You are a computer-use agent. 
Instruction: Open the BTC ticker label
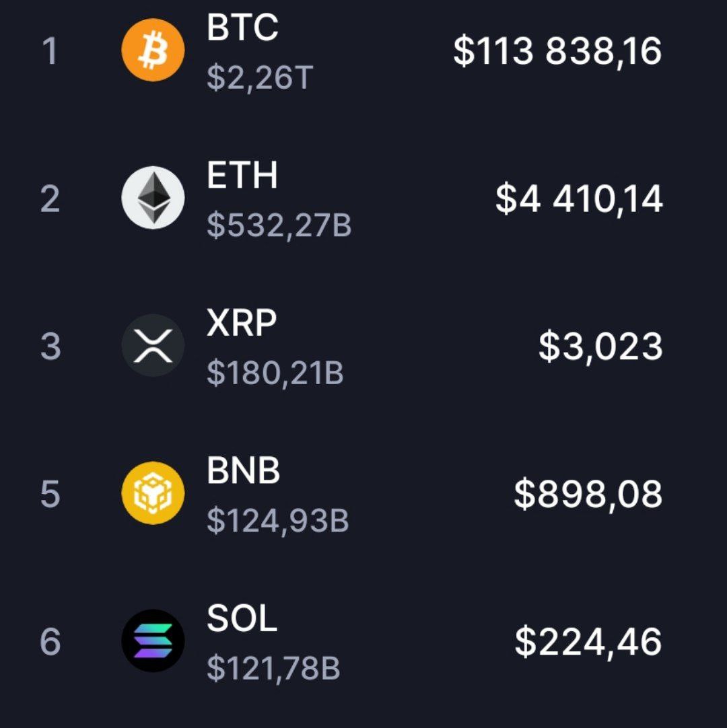(x=242, y=28)
